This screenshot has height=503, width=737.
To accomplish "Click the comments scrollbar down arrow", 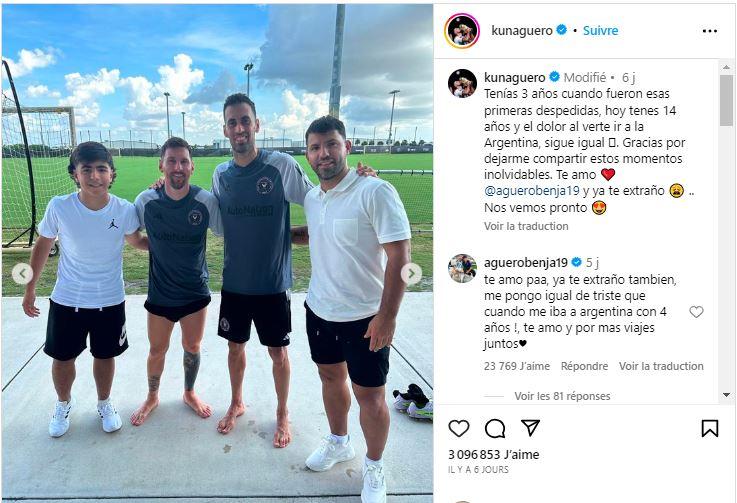I will 727,395.
